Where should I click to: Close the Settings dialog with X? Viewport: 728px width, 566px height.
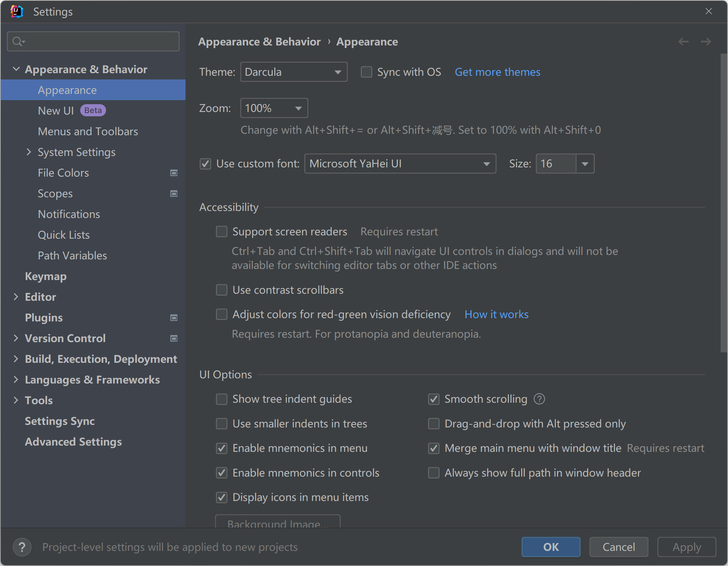coord(708,11)
